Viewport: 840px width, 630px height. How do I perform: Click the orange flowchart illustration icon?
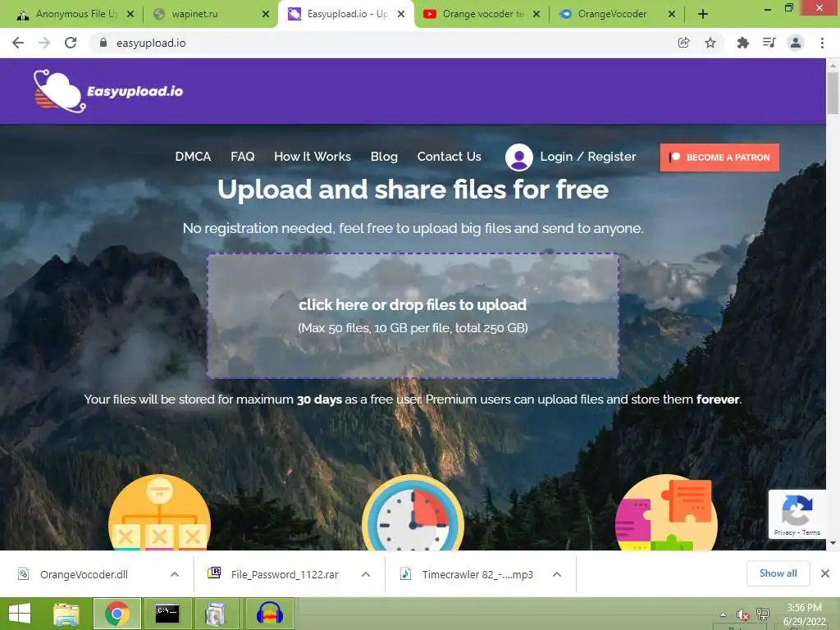click(159, 514)
